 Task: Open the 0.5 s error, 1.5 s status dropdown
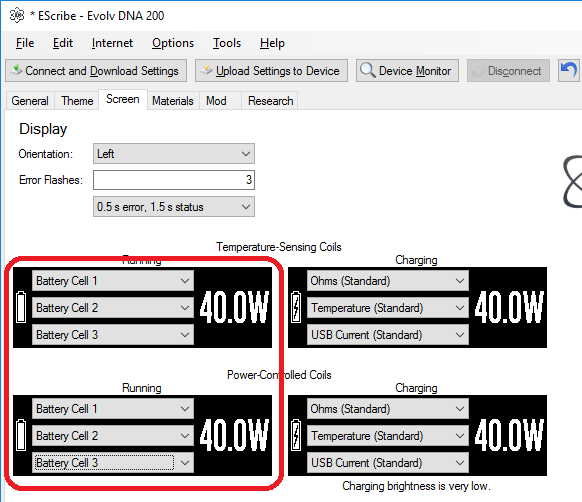174,207
